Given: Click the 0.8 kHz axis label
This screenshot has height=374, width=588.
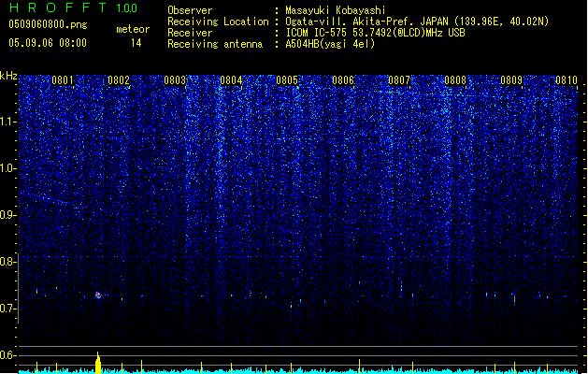Looking at the screenshot, I should (x=8, y=262).
